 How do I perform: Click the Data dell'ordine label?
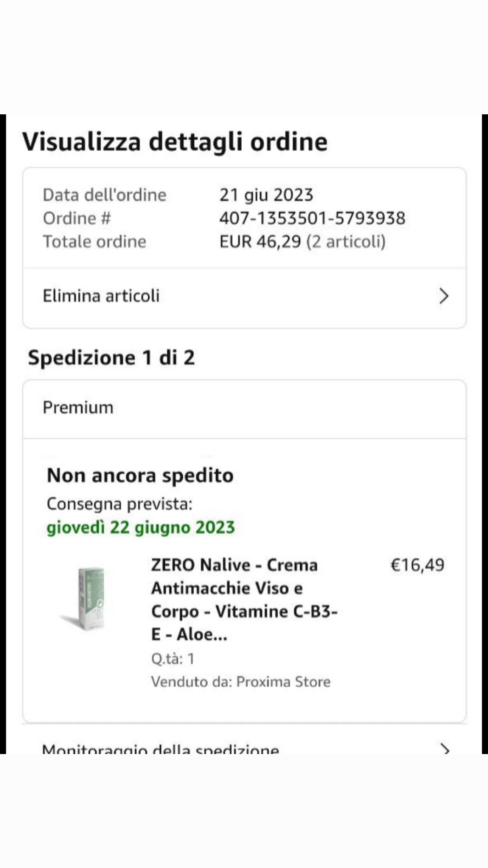point(104,195)
